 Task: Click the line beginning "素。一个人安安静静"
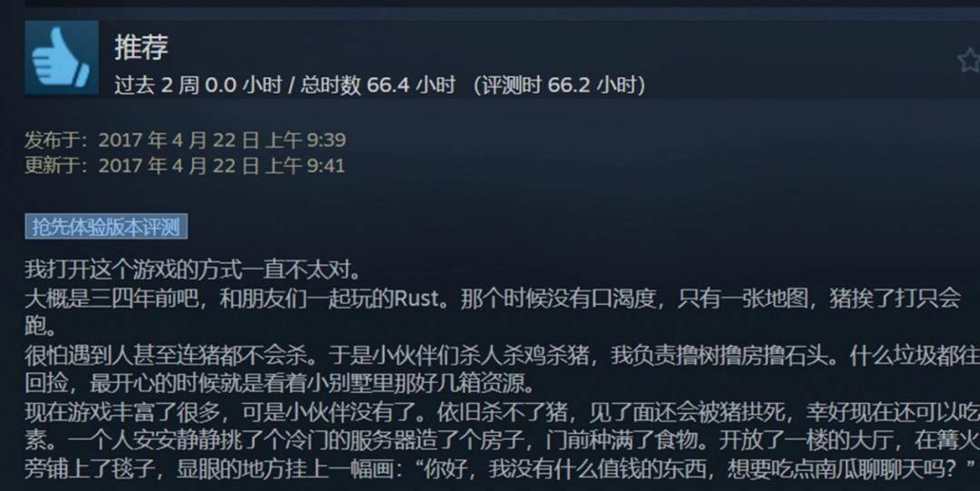(503, 439)
